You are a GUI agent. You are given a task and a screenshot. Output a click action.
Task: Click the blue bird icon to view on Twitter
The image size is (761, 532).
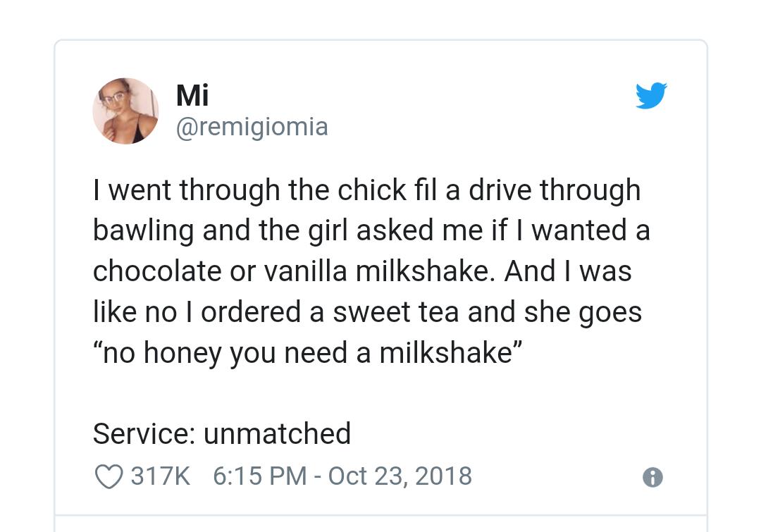tap(650, 95)
